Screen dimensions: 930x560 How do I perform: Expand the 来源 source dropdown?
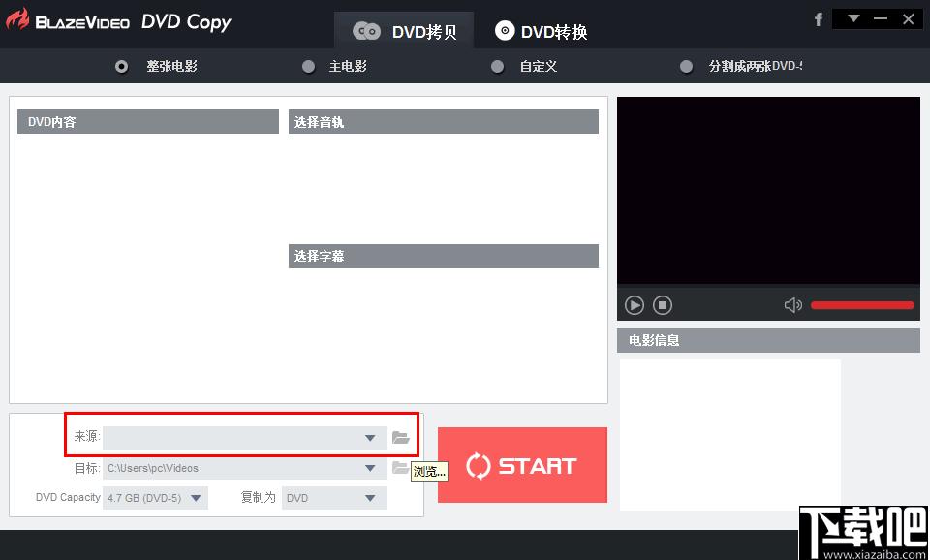[x=370, y=438]
